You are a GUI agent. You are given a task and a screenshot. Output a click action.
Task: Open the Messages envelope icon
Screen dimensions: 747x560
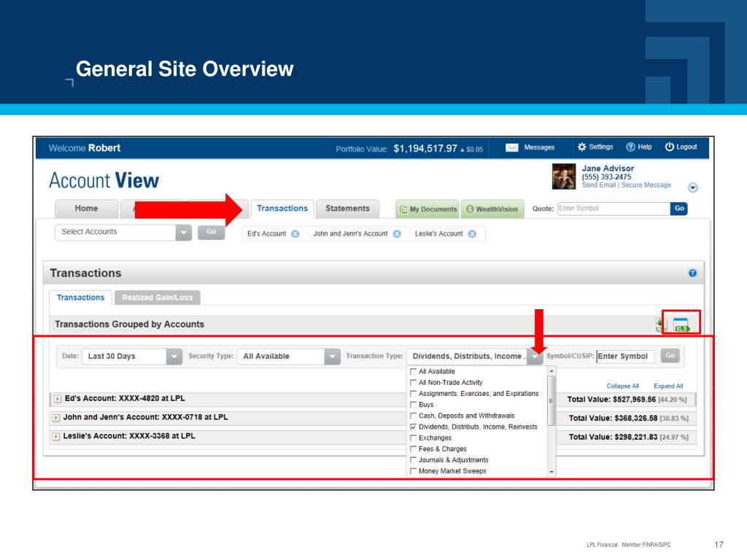511,147
